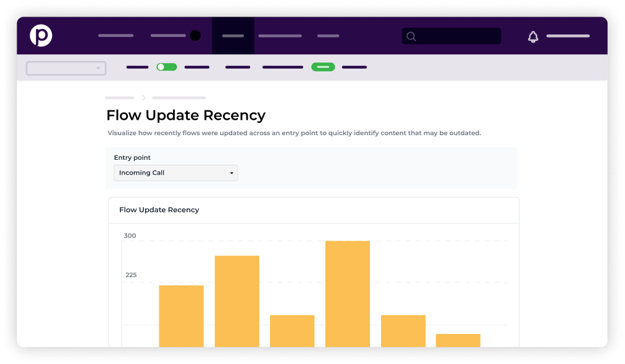
Task: Click the second breadcrumb segment
Action: pyautogui.click(x=178, y=97)
